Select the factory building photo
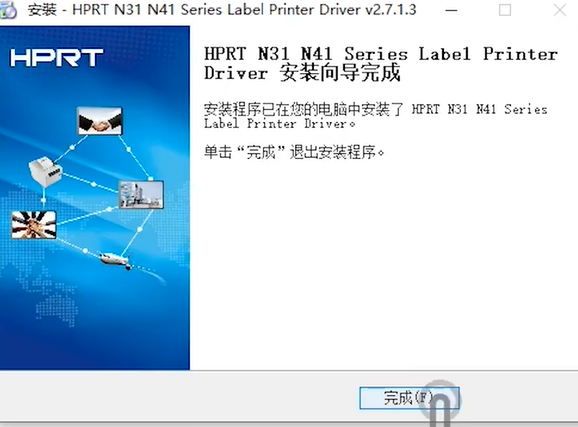The image size is (578, 427). [141, 194]
